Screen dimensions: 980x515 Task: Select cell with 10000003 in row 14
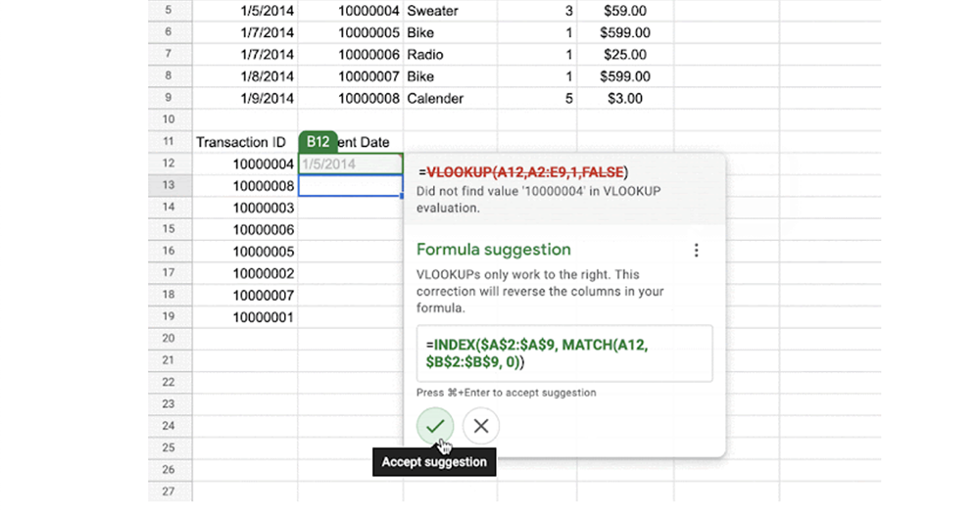245,208
